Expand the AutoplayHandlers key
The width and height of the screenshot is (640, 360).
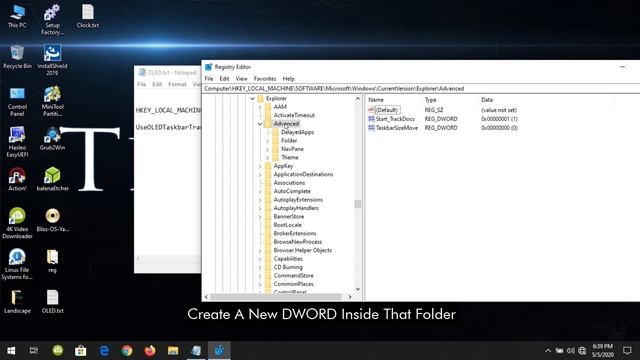[x=260, y=208]
